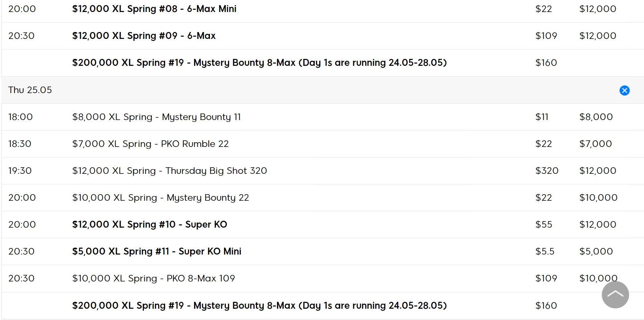Open the $10,000 PKO 8-Max 109 tournament
The height and width of the screenshot is (320, 644).
click(x=153, y=279)
